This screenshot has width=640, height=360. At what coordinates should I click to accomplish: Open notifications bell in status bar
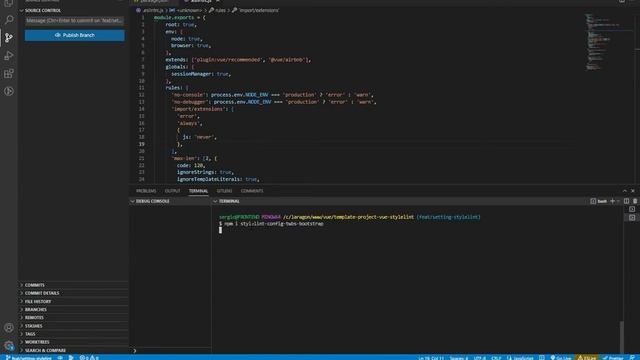coord(633,358)
